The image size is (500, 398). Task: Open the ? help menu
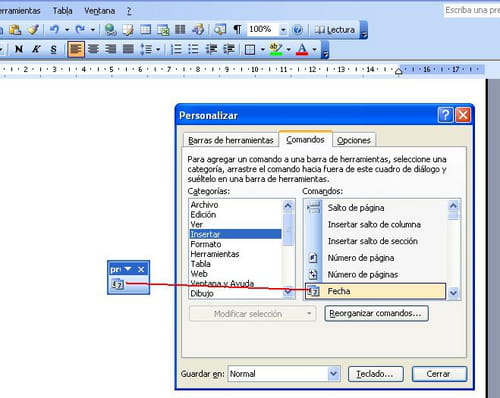(x=129, y=11)
